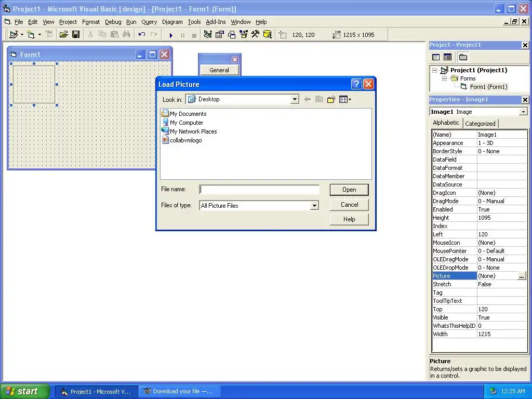Close the Properties - Image1 panel
The image size is (532, 399).
(x=525, y=99)
